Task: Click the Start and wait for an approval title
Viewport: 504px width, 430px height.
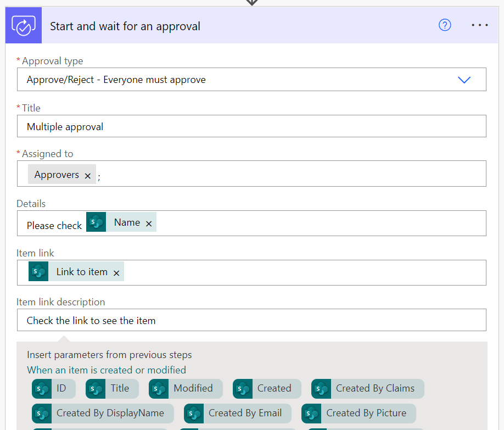Action: [125, 26]
